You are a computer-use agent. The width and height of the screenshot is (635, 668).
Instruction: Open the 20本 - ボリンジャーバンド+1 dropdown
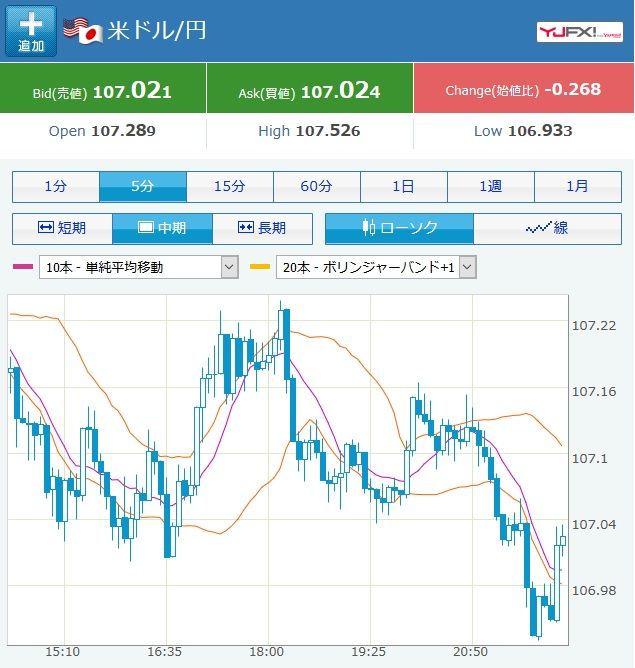[376, 267]
